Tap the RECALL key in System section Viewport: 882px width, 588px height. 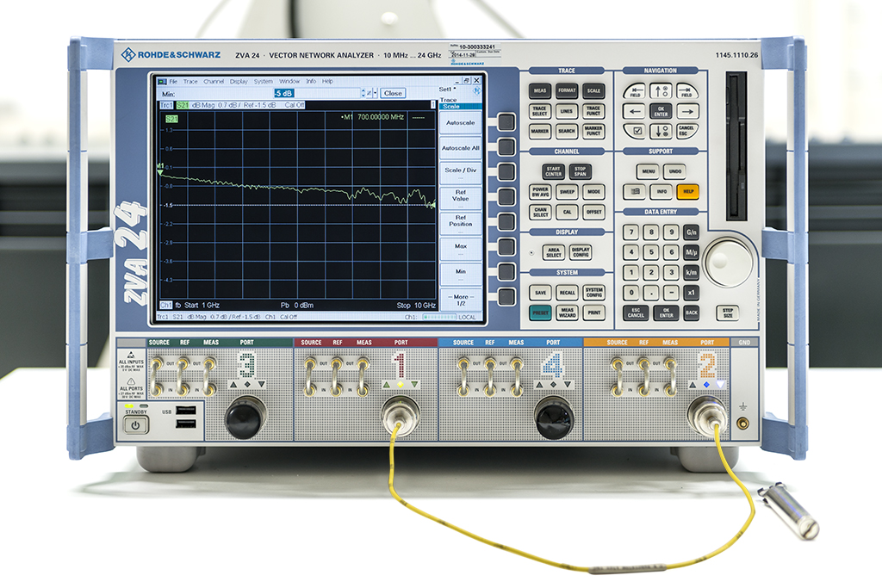[567, 293]
